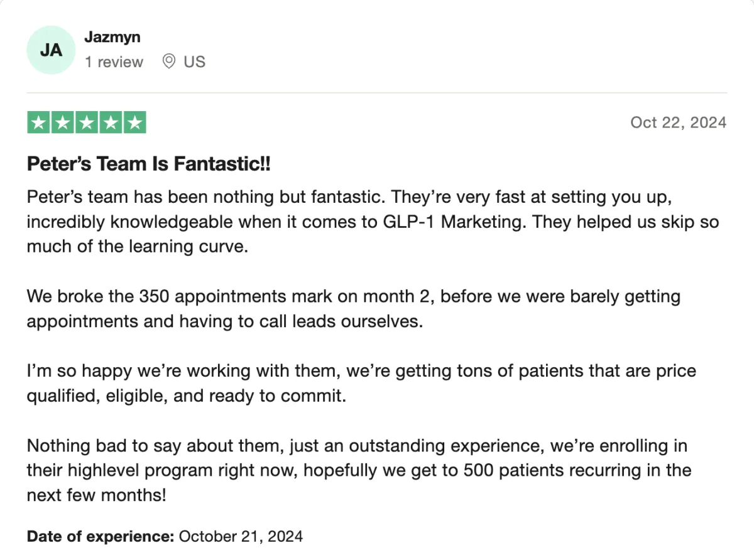
Task: Click the JA reviewer avatar circle
Action: coord(51,50)
